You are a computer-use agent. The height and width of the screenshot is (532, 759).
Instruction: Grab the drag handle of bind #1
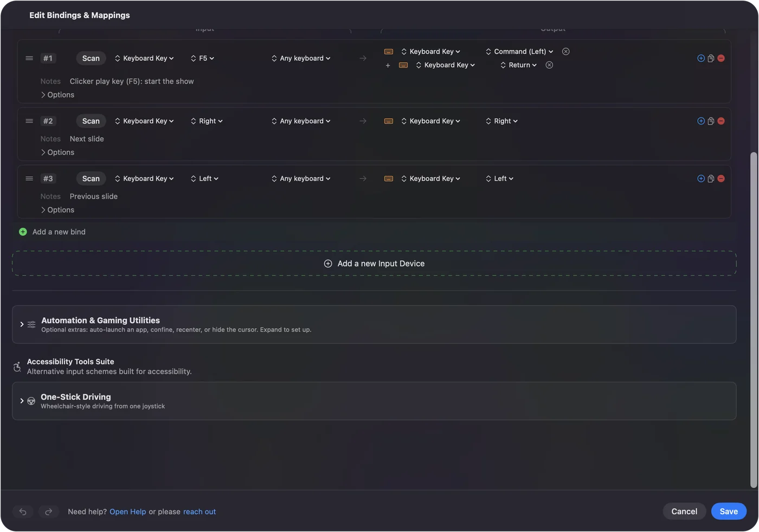coord(29,58)
